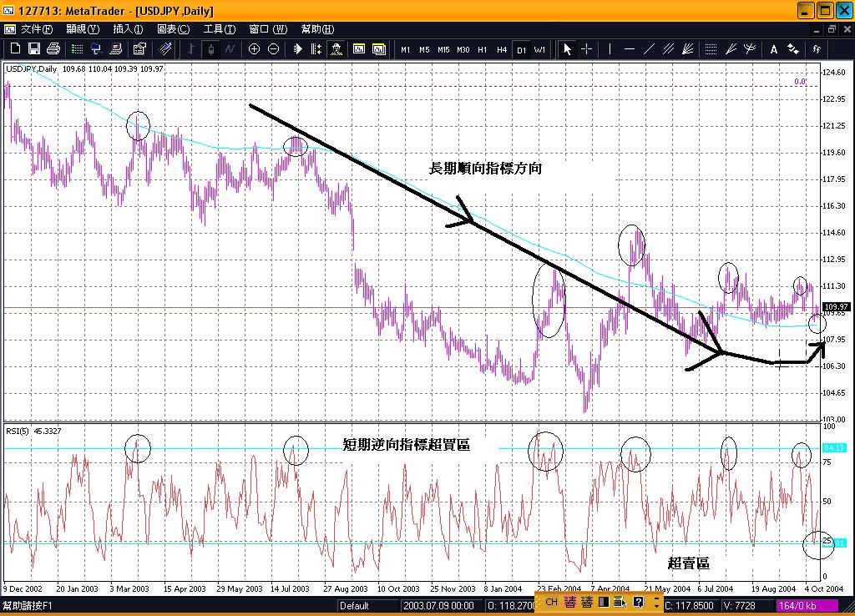Click the Default profile in status bar

(354, 606)
